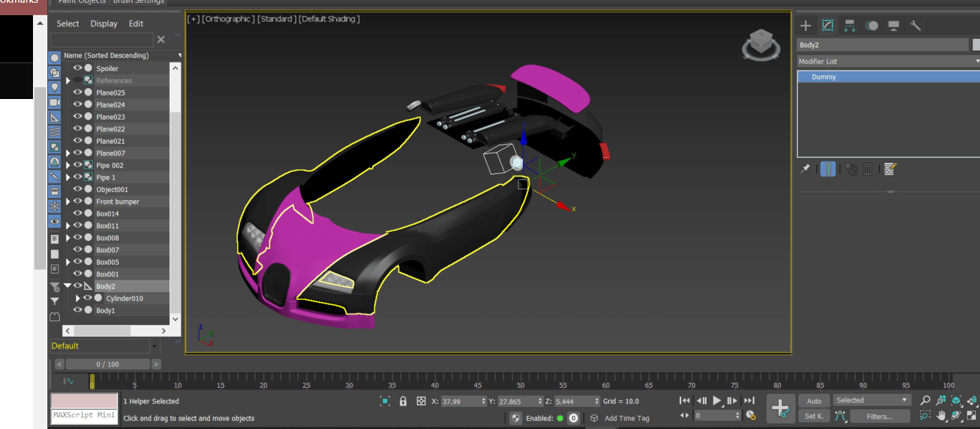Open the Utilities panel via the wrench icon
The image size is (980, 429).
coord(915,25)
